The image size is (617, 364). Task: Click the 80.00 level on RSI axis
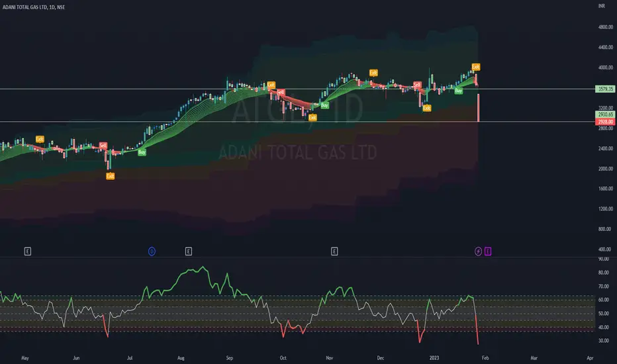tap(604, 272)
